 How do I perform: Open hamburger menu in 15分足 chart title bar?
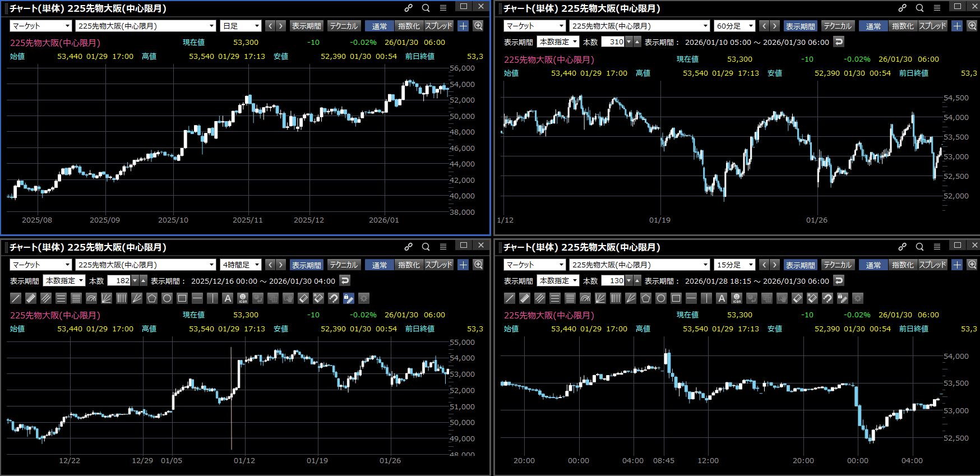tap(937, 247)
